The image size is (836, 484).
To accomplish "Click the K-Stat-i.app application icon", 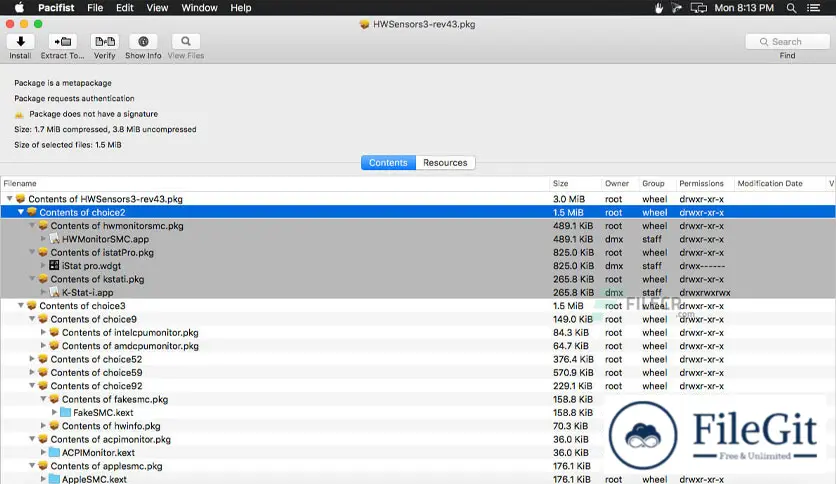I will 54,292.
